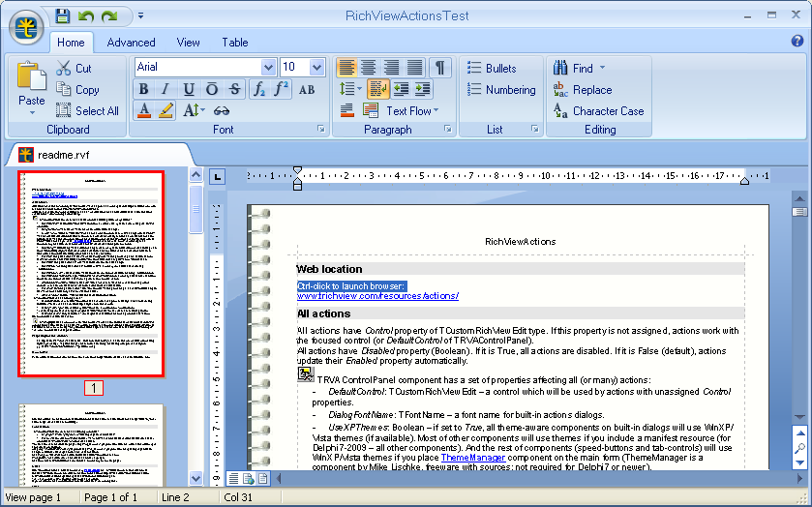Open the ThemeManager hyperlink
The image size is (812, 507).
click(473, 458)
